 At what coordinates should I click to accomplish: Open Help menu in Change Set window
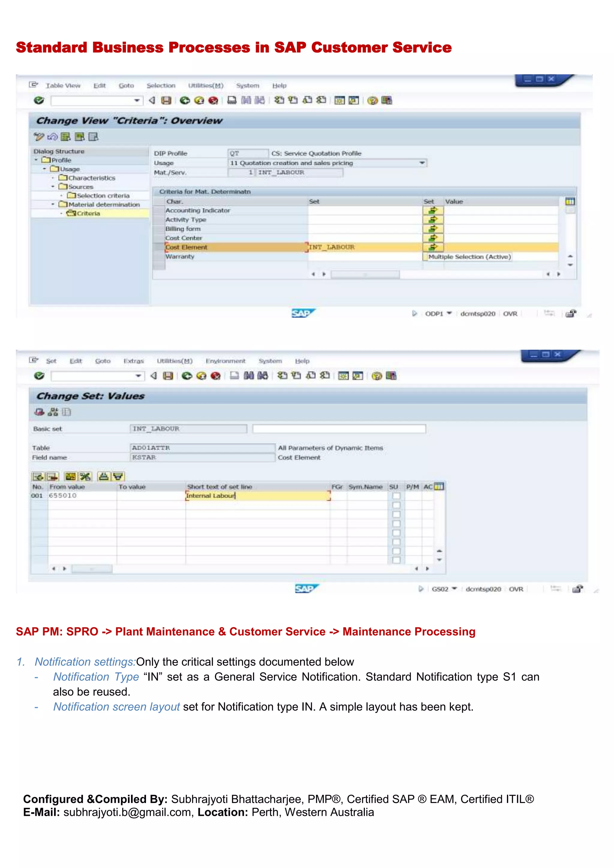(302, 361)
